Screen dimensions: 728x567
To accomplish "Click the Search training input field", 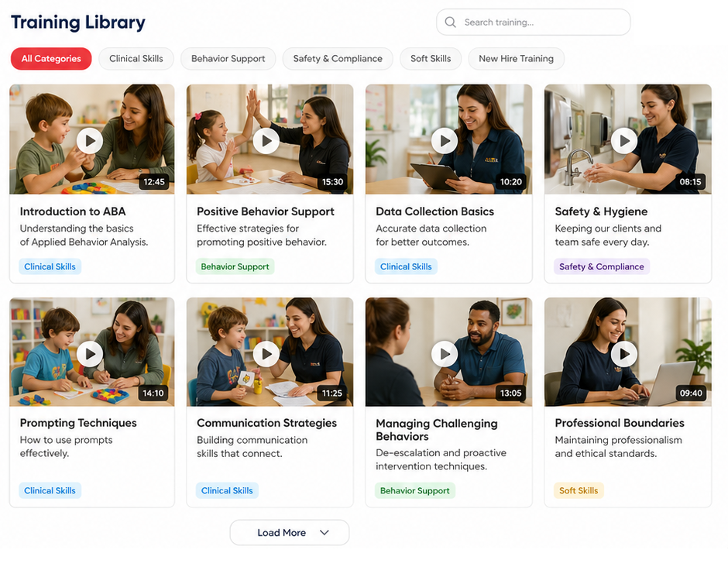I will 542,22.
